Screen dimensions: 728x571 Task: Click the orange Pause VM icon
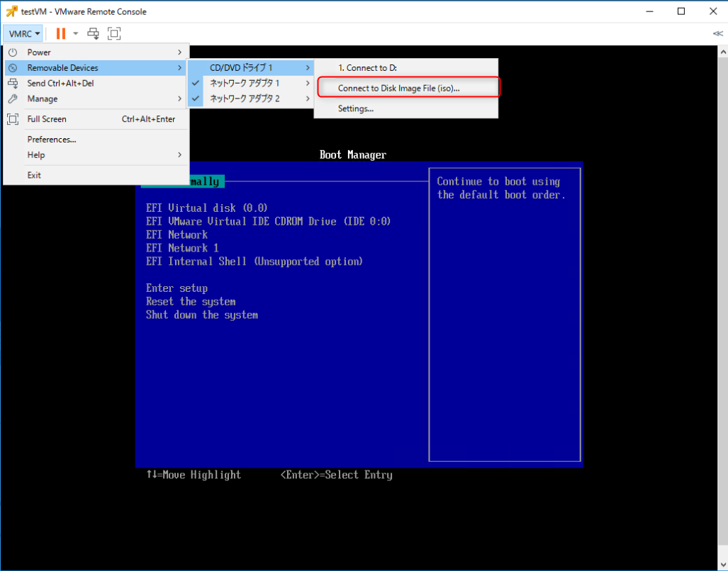pos(61,33)
